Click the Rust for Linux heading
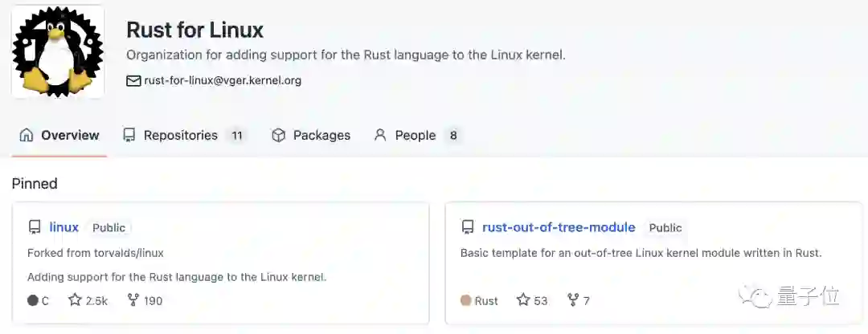 (x=195, y=31)
